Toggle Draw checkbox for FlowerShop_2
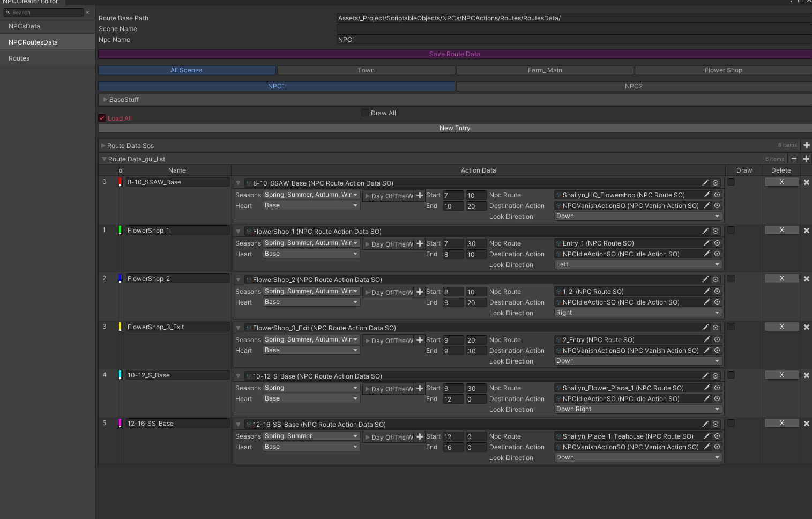812x519 pixels. coord(731,278)
